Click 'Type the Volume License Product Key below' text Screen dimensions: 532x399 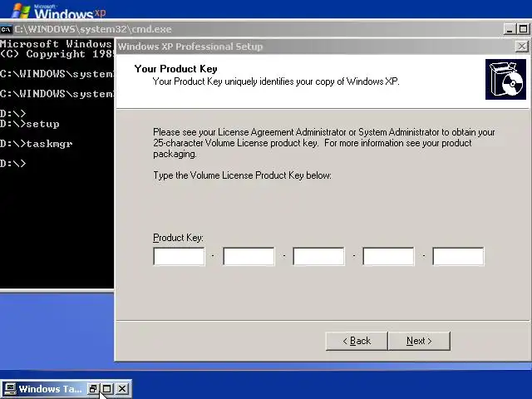click(242, 175)
